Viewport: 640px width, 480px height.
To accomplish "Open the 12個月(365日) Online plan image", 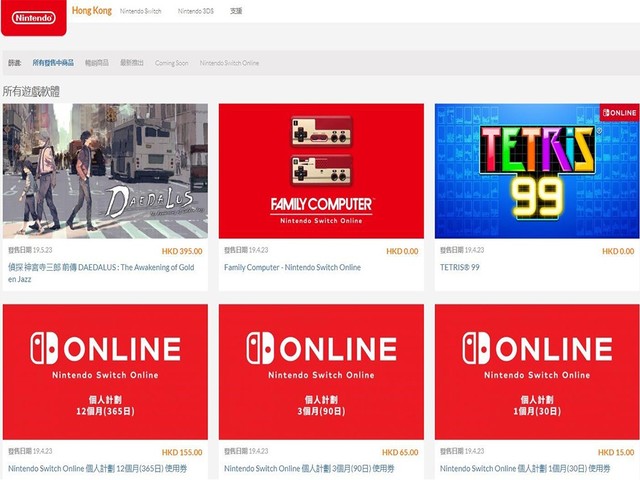I will tap(105, 372).
